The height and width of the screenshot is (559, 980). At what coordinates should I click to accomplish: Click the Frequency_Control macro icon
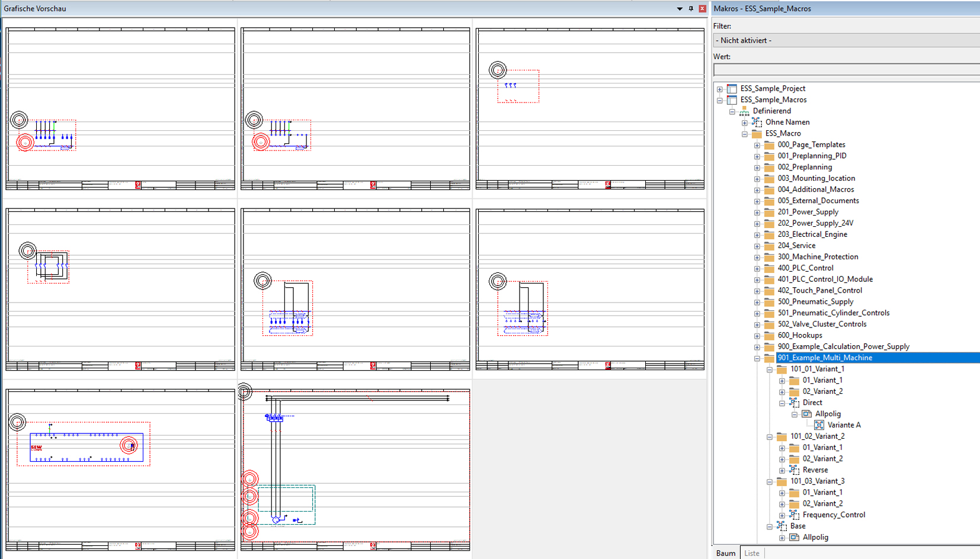point(794,515)
